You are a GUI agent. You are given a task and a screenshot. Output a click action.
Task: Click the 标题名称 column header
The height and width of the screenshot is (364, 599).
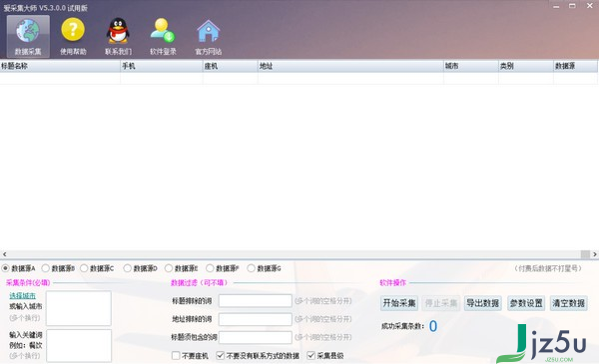tap(60, 66)
